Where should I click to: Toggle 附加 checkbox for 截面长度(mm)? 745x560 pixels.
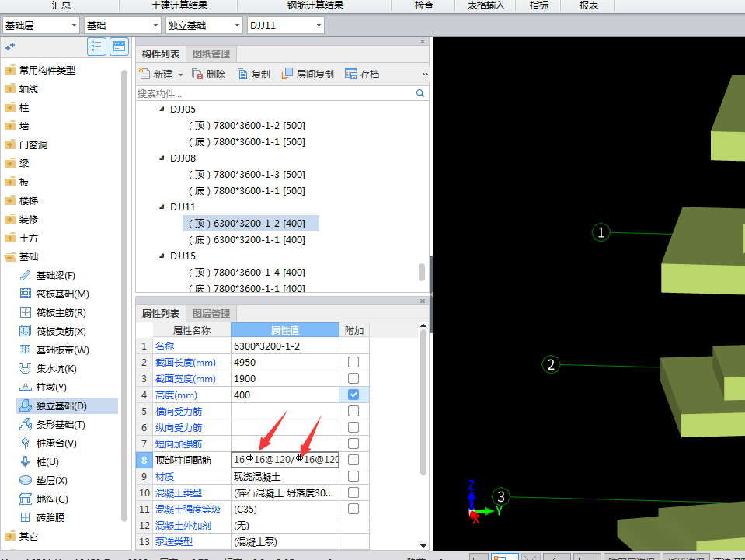pyautogui.click(x=353, y=363)
